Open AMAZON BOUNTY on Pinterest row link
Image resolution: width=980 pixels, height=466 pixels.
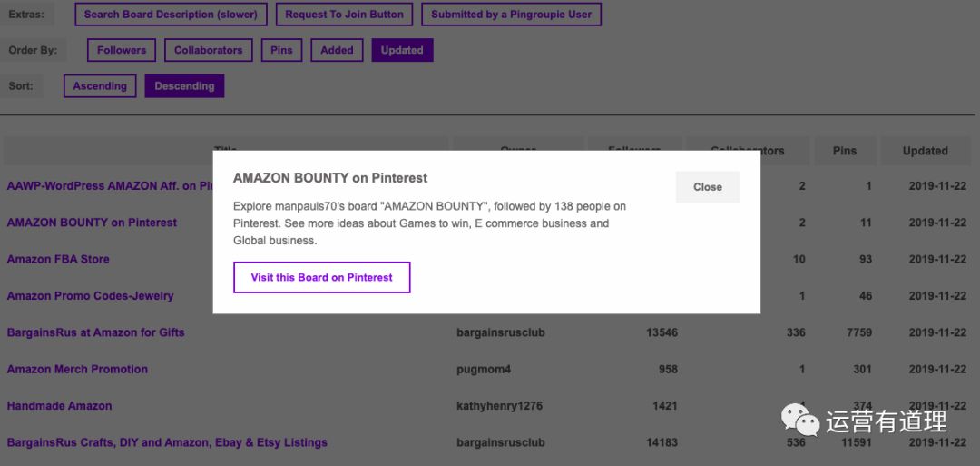pyautogui.click(x=92, y=222)
